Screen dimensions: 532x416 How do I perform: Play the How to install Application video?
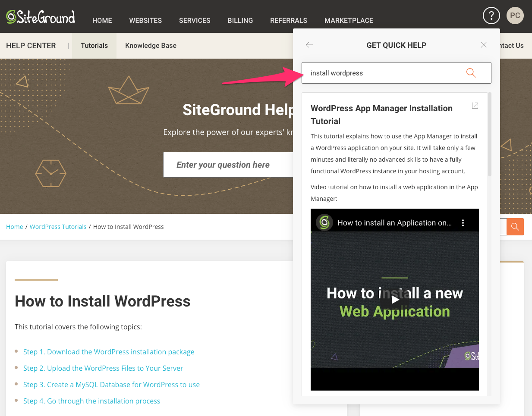pos(395,300)
